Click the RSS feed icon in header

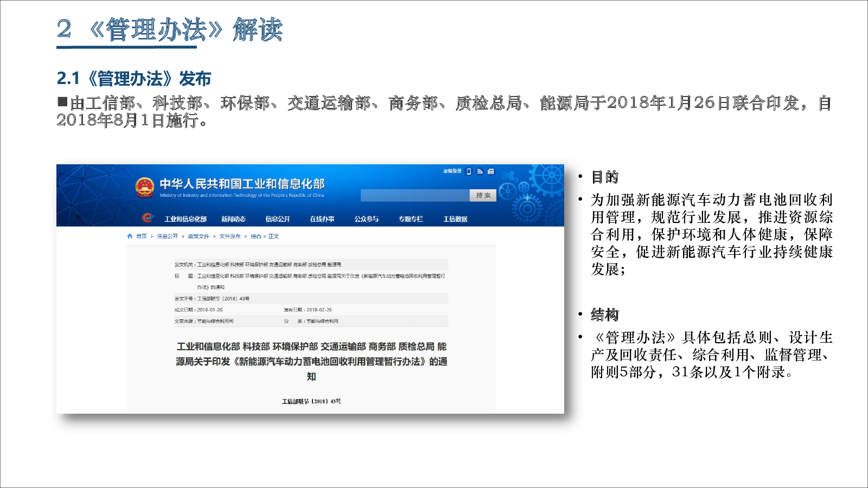pos(480,171)
